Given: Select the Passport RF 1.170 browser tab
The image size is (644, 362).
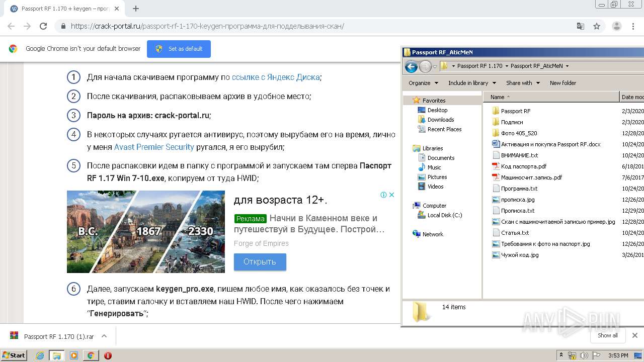Looking at the screenshot, I should tap(65, 9).
